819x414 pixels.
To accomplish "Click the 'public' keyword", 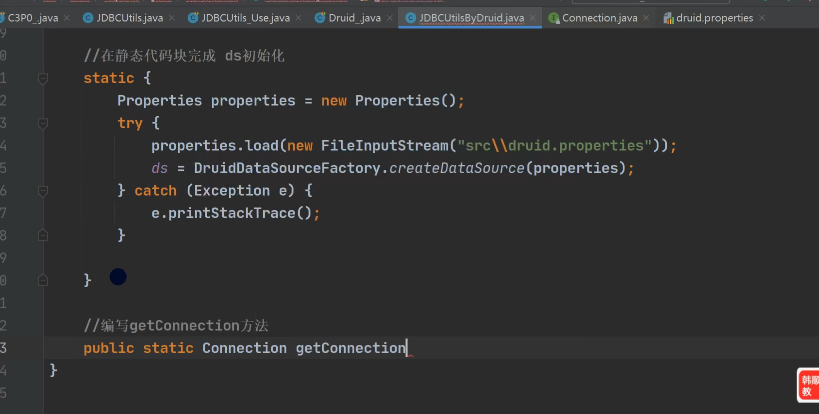I will pos(109,348).
